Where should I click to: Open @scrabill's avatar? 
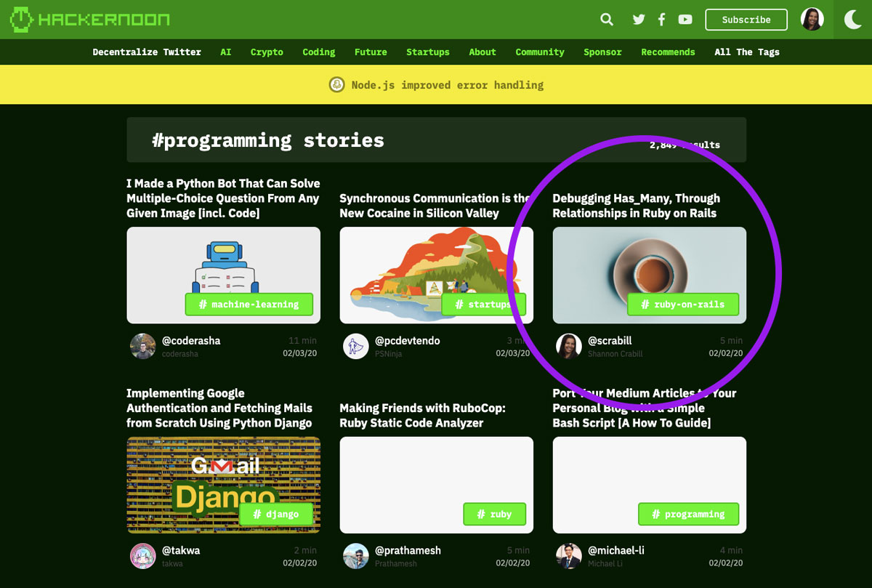[568, 346]
